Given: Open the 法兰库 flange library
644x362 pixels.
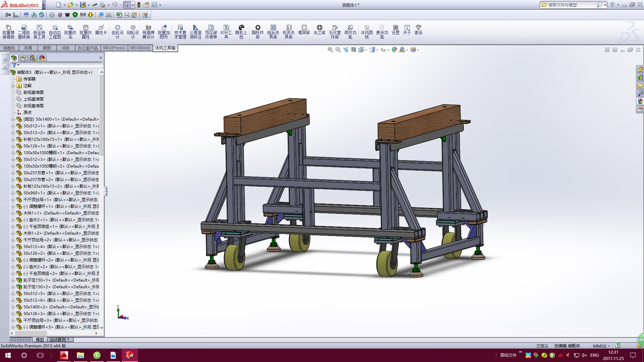Looking at the screenshot, I should tap(319, 30).
